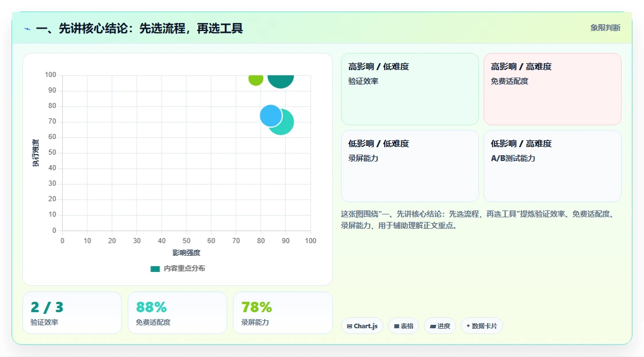This screenshot has height=357, width=644.
Task: Toggle the 内容重点分布 legend swatch
Action: [155, 268]
